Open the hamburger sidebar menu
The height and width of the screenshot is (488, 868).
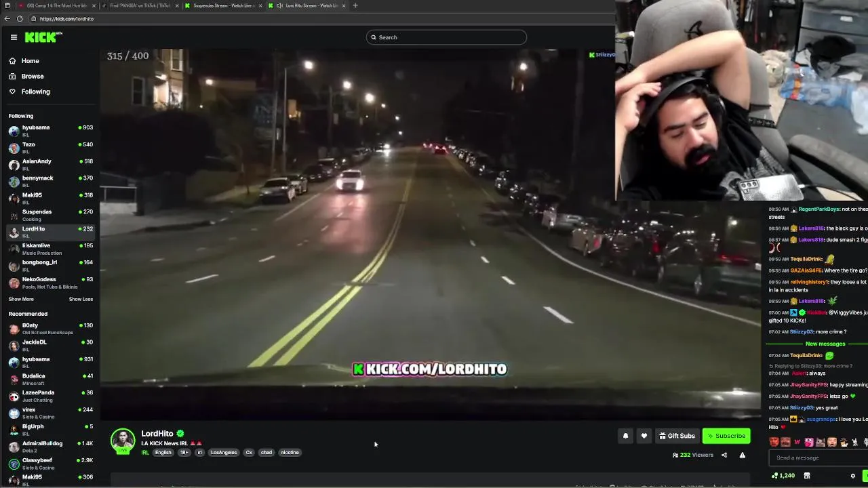click(14, 37)
